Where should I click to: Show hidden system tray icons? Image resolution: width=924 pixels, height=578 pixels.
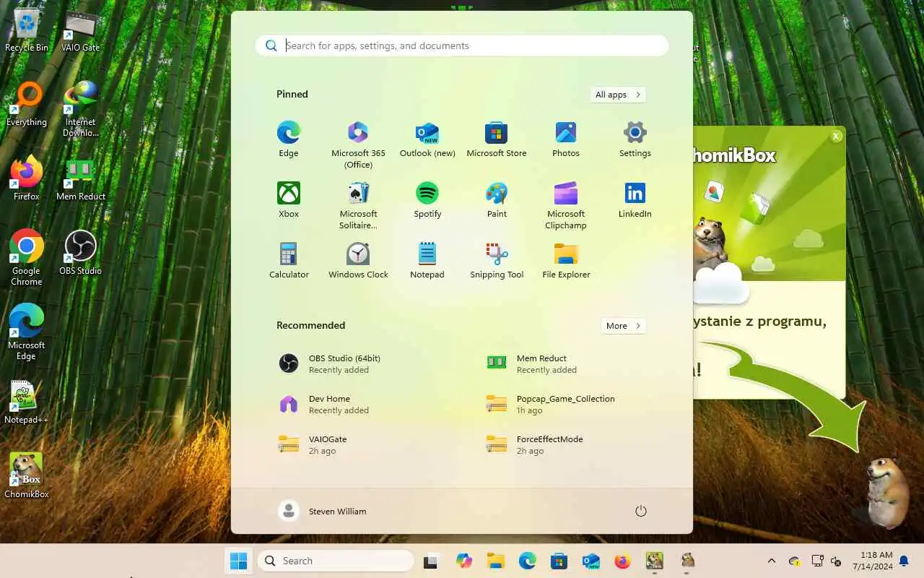tap(772, 561)
